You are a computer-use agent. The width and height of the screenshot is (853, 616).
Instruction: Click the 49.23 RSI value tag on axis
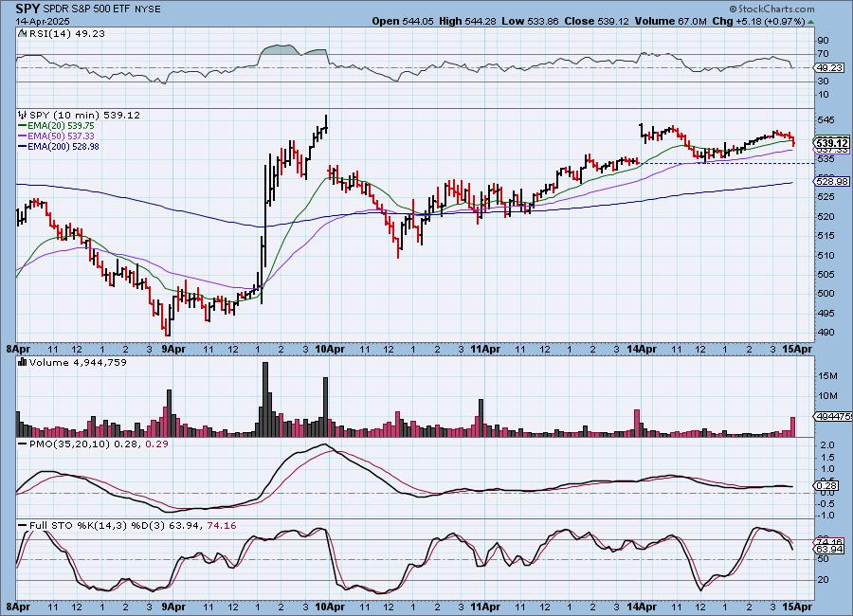click(830, 68)
